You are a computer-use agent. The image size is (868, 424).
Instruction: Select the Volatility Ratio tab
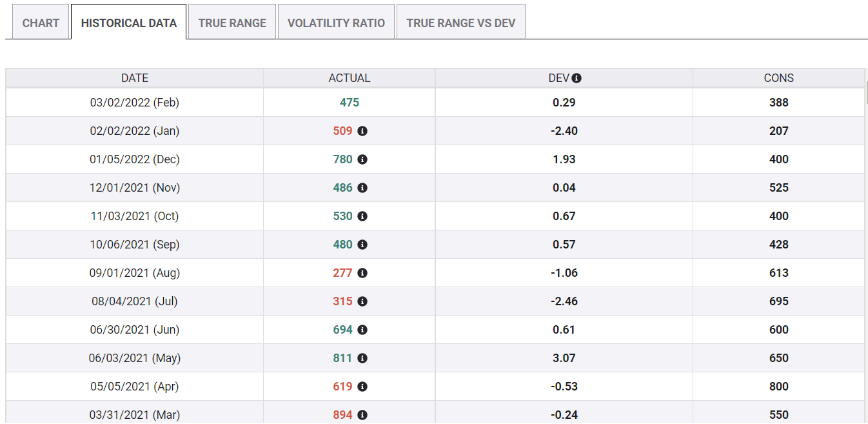coord(336,23)
